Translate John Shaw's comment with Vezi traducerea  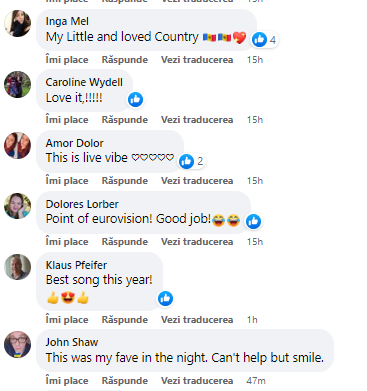coord(197,381)
